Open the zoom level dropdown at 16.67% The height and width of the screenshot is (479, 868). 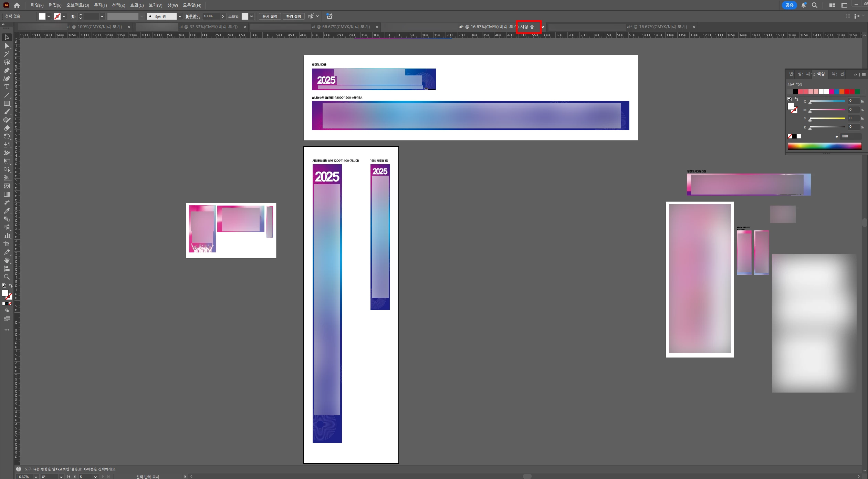[36, 477]
